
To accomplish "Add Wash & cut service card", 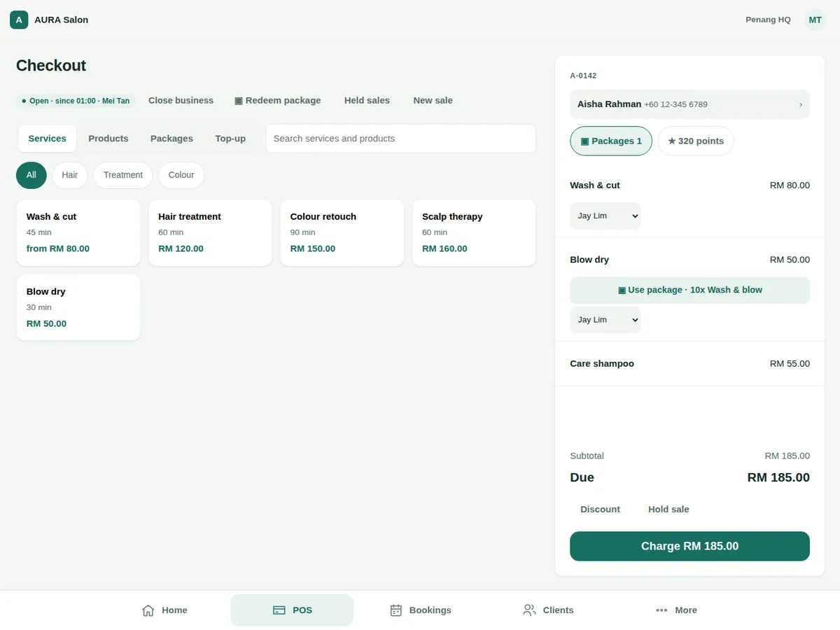I will click(78, 233).
